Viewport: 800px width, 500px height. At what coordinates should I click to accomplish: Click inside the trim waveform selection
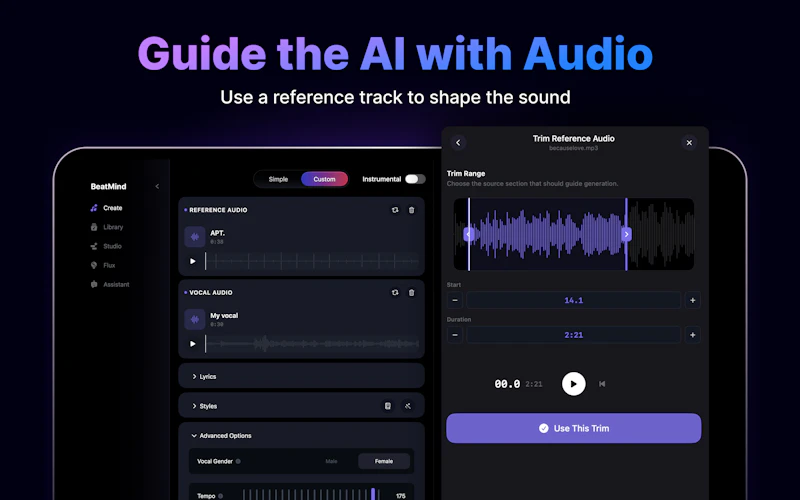[x=547, y=234]
